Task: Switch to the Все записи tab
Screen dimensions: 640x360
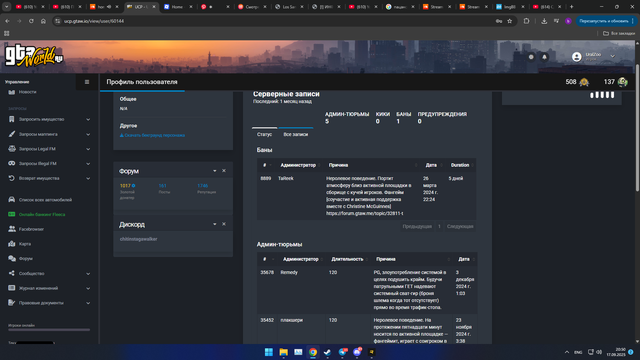Action: click(296, 134)
